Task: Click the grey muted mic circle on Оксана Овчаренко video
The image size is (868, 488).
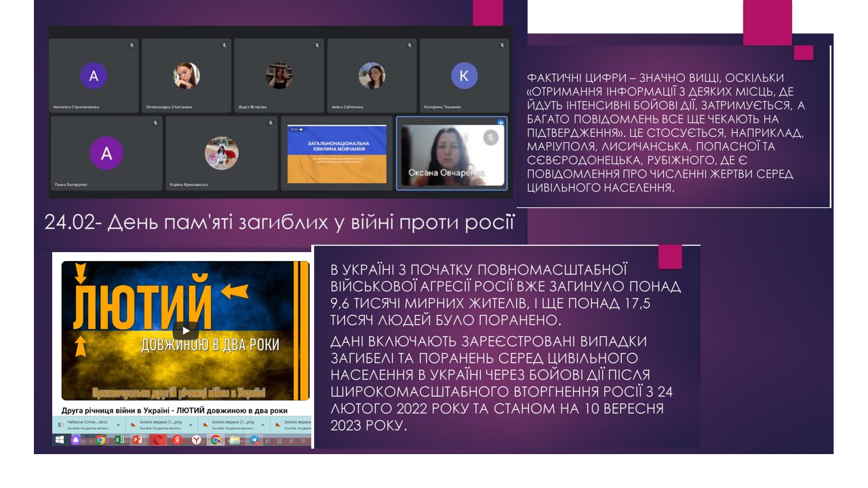Action: coord(490,138)
